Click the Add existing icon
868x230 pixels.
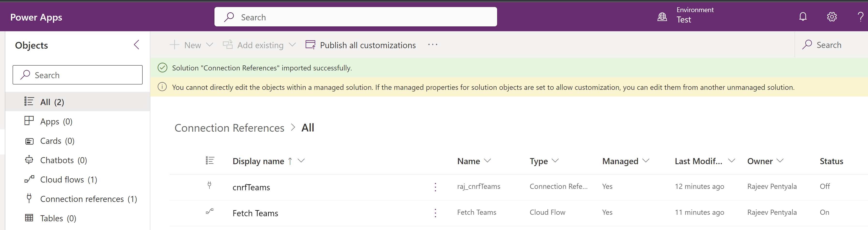(228, 45)
